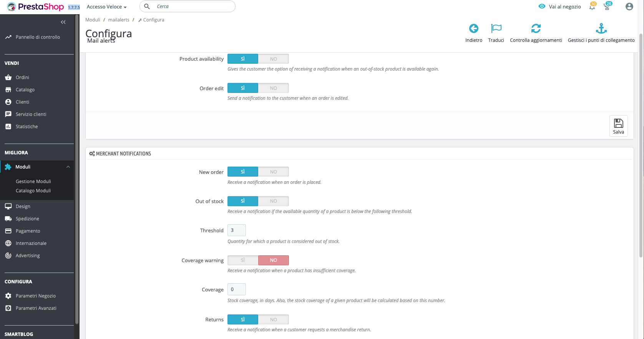Set New order notification to NO
The height and width of the screenshot is (339, 644).
click(x=273, y=172)
